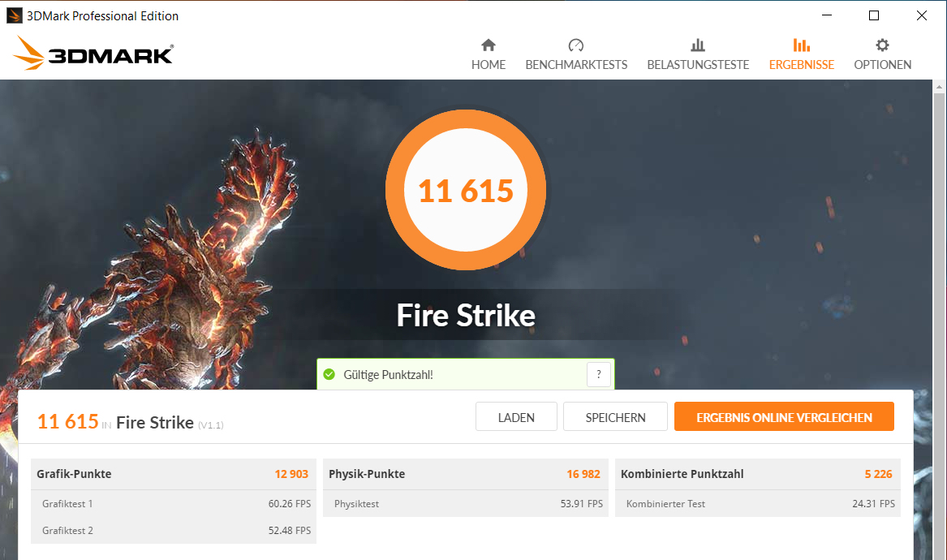Open help with the question mark button

pyautogui.click(x=598, y=374)
